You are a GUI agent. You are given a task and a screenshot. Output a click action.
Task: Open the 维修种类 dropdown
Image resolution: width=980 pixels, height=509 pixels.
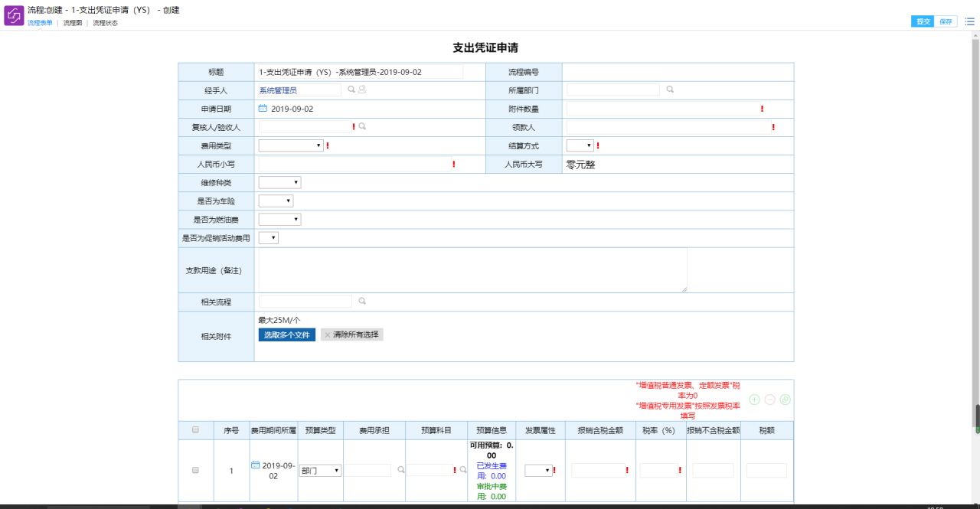coord(279,182)
